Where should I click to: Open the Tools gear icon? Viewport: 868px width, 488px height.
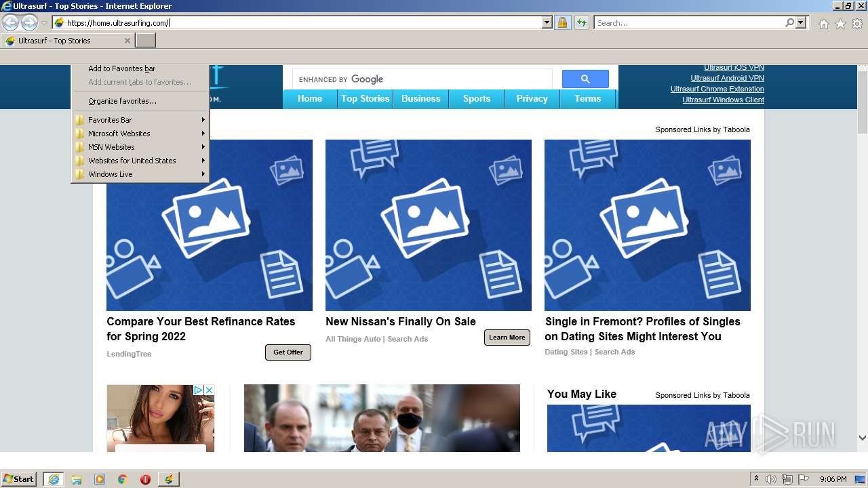[x=857, y=24]
